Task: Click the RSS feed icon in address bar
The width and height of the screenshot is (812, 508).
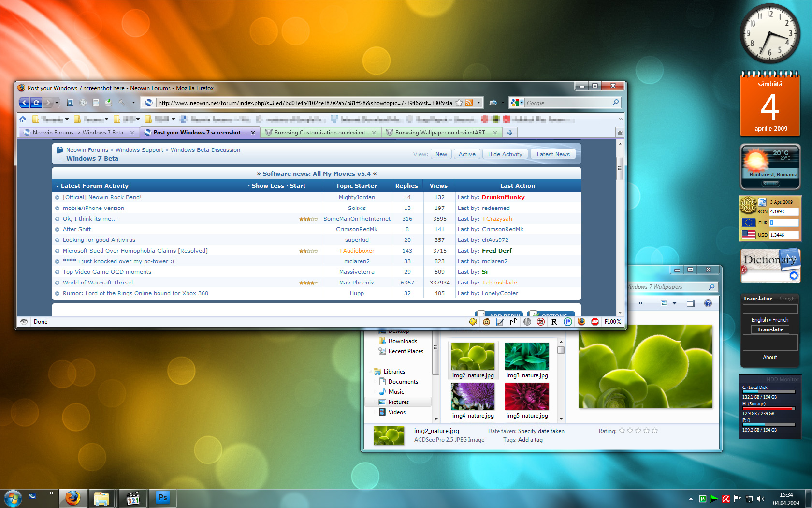Action: click(x=469, y=103)
